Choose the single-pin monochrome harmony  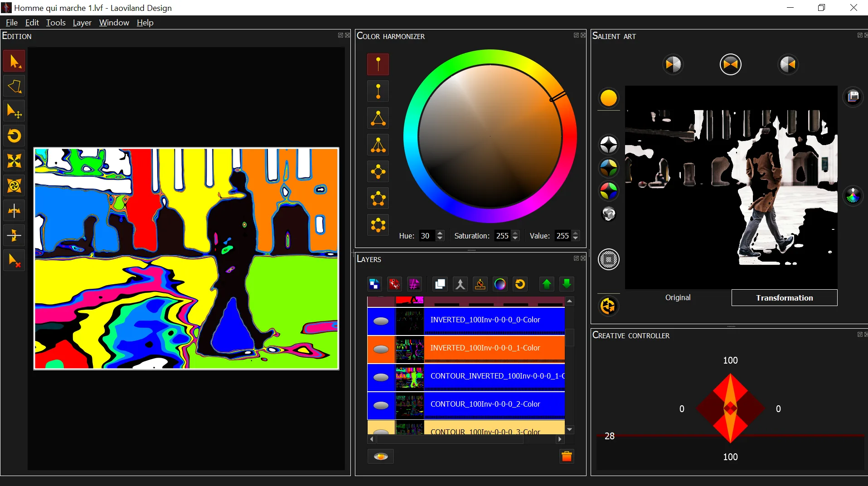(378, 64)
